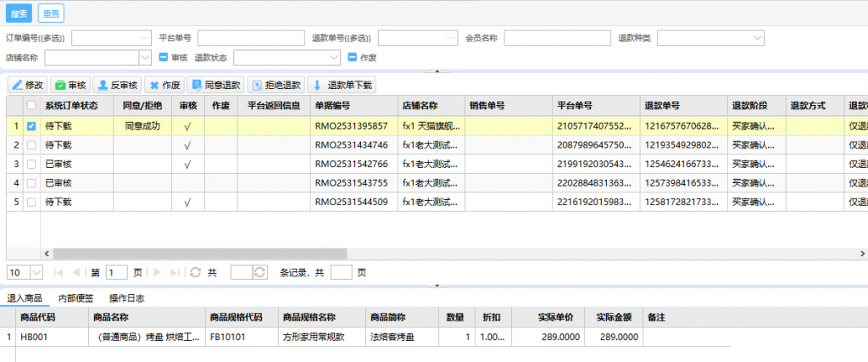Click the 拒绝退款 reject refund icon
868x362 pixels.
[x=256, y=85]
